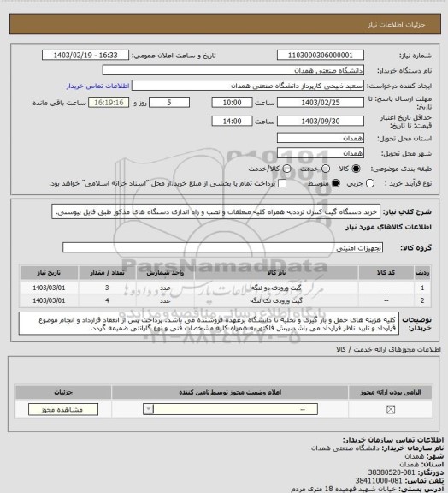Click the general description text field
This screenshot has width=448, height=493.
[215, 212]
